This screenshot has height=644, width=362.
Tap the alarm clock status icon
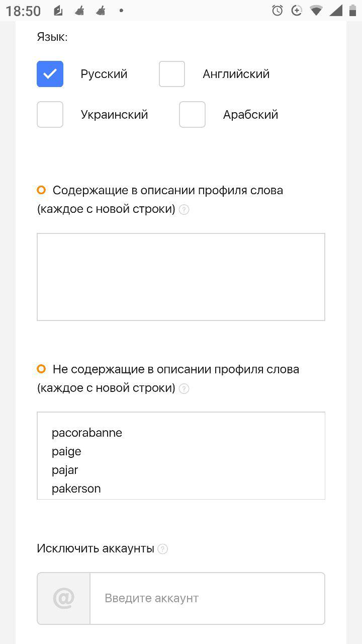pos(277,11)
